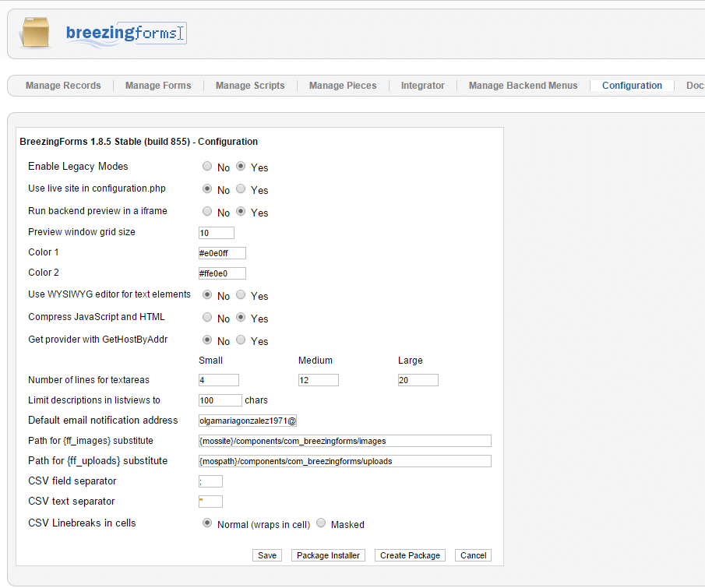
Task: Select Yes for Use live site
Action: tap(241, 188)
